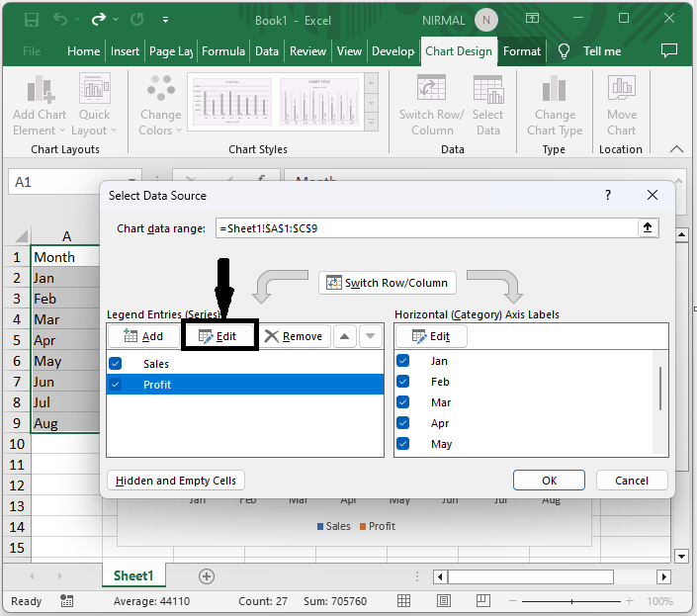Image resolution: width=697 pixels, height=616 pixels.
Task: Move series up with the arrow button
Action: point(344,336)
